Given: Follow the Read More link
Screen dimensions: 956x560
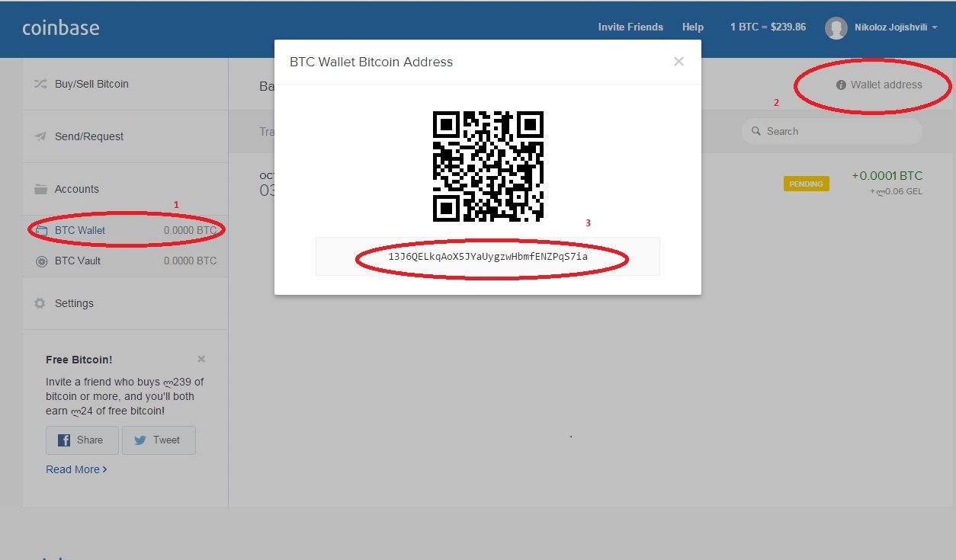Looking at the screenshot, I should pyautogui.click(x=76, y=469).
